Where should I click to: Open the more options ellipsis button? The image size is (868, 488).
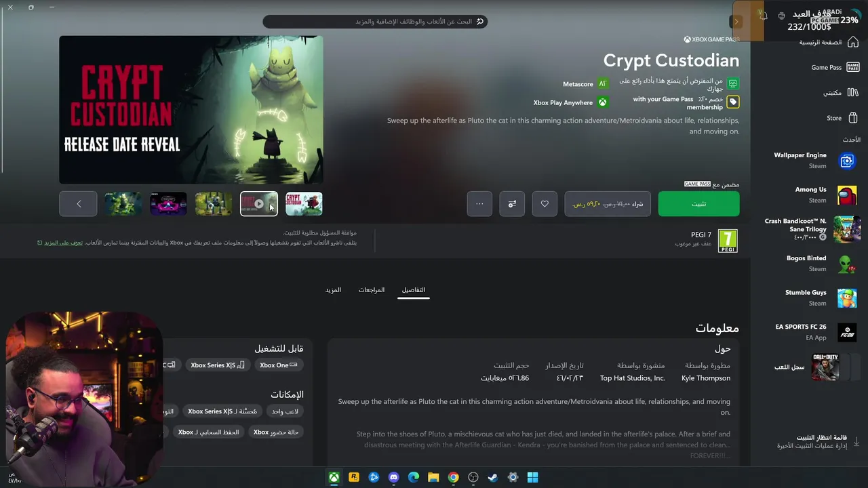479,204
